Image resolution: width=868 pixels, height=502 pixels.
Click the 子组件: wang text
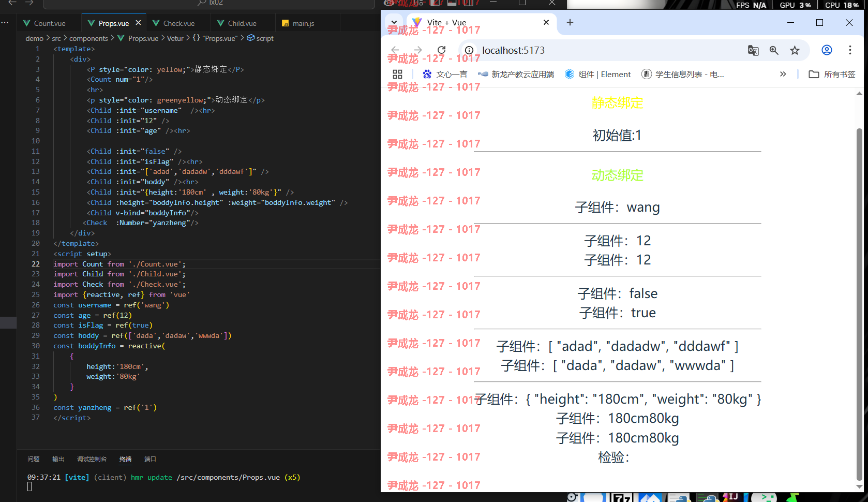click(x=617, y=208)
